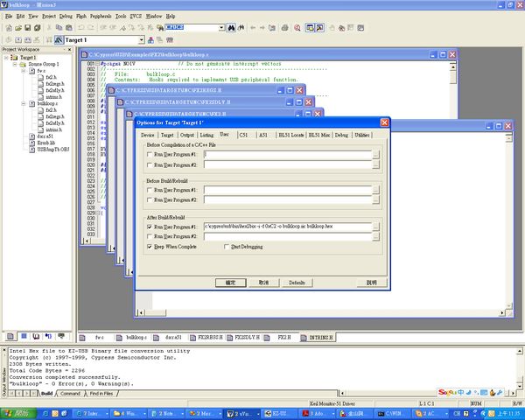Click the Defaults button in options dialog

(297, 283)
